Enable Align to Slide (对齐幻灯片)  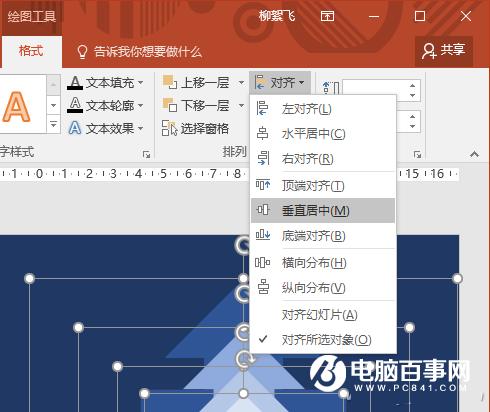click(323, 315)
